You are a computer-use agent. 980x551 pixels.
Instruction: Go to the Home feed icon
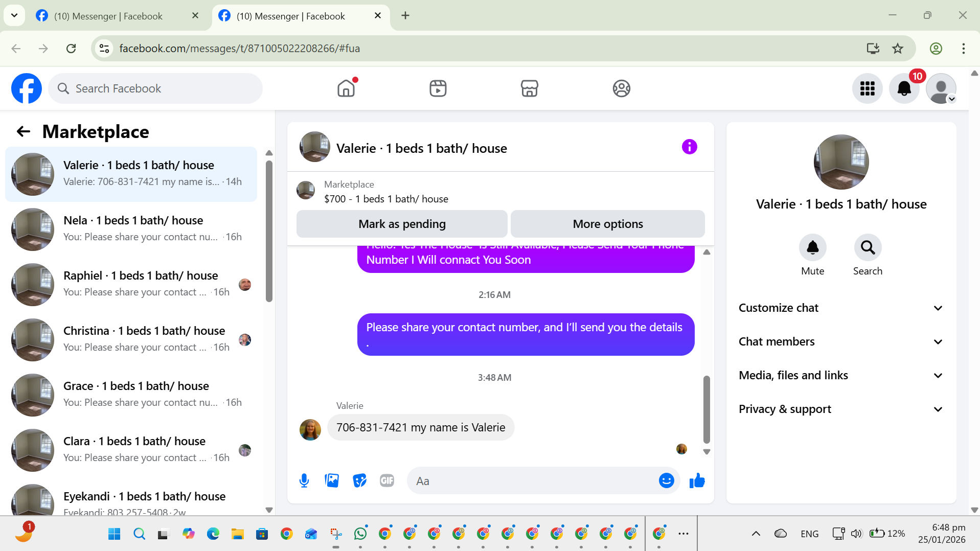(x=346, y=88)
